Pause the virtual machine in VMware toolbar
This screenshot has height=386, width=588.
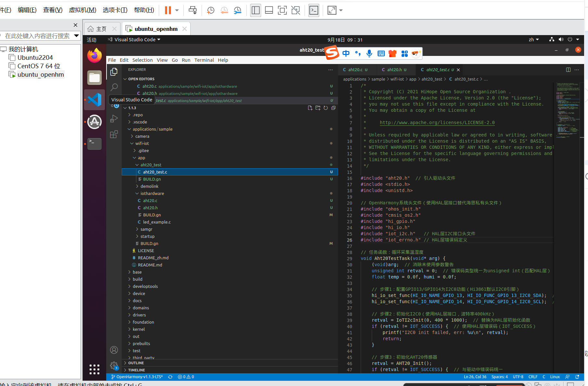tap(168, 10)
